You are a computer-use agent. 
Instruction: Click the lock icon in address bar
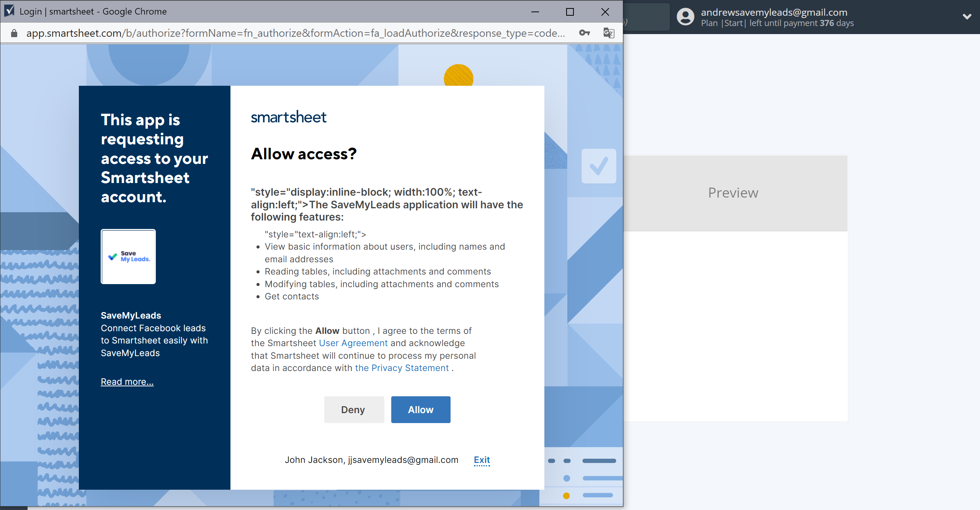14,33
